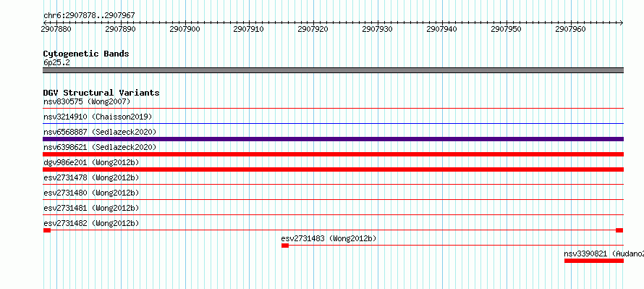This screenshot has height=289, width=644.
Task: Open variant esv2731478 (Wong2012b)
Action: point(91,177)
